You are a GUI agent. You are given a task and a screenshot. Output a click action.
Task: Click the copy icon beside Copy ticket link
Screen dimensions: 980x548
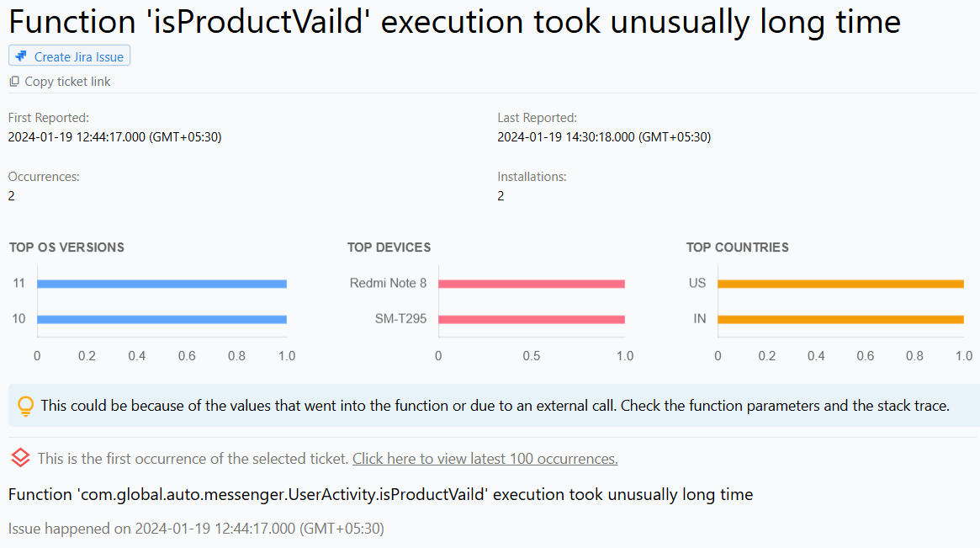13,81
